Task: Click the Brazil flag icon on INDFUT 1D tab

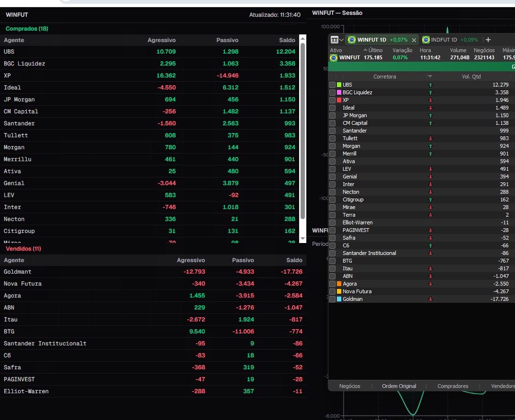Action: 426,40
